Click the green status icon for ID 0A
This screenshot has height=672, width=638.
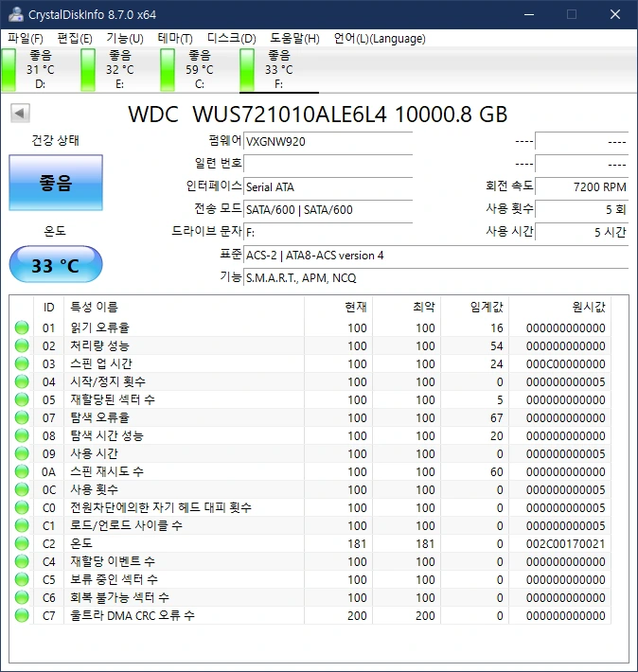22,472
